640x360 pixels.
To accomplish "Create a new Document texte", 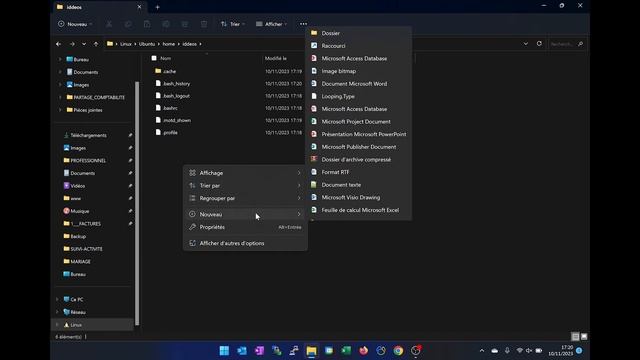I will [358, 184].
